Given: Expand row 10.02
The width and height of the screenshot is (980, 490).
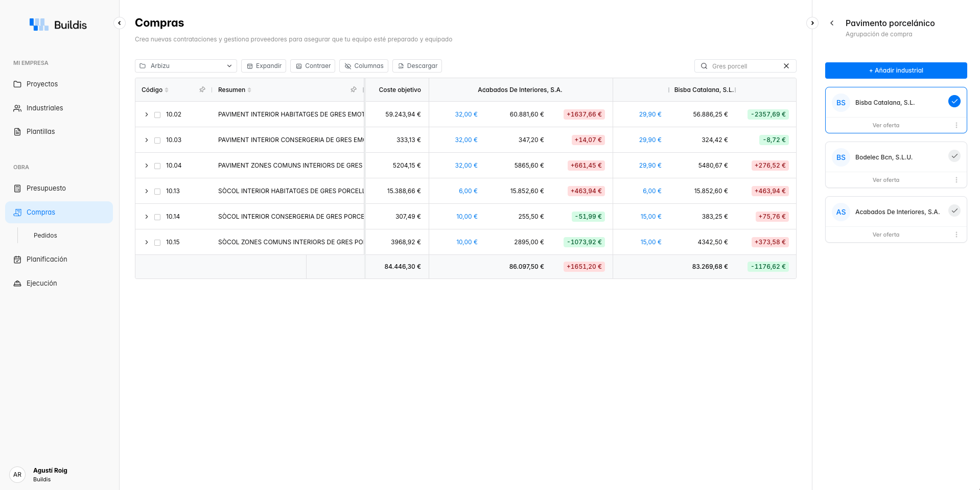Looking at the screenshot, I should [x=147, y=114].
